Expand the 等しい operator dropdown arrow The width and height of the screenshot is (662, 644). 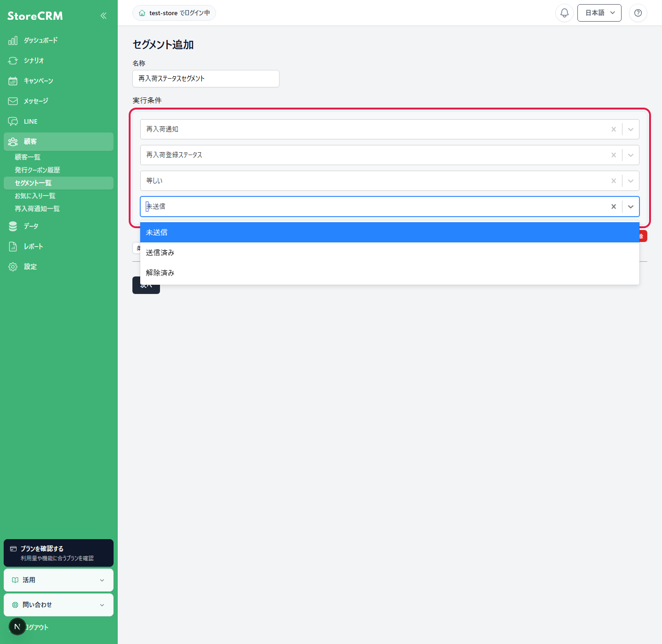(x=631, y=181)
